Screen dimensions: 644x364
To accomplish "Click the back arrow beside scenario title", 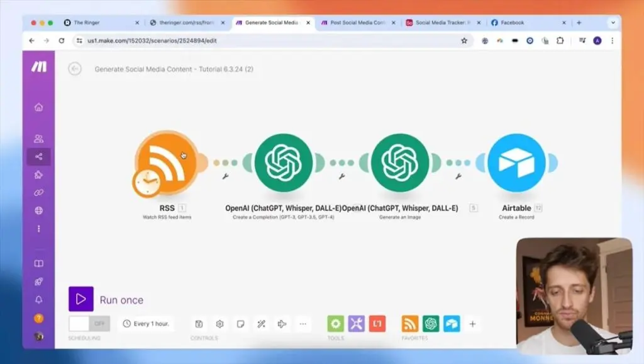I will (75, 69).
